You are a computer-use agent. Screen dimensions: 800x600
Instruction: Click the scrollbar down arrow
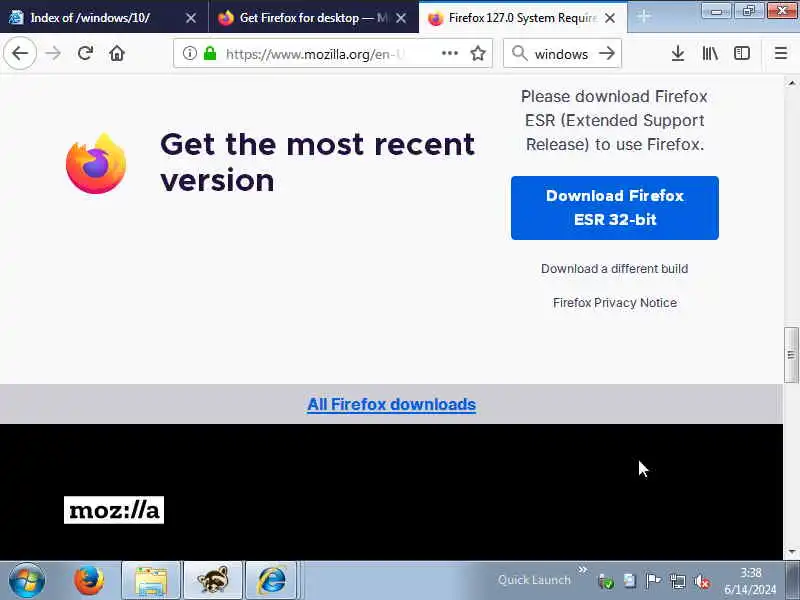(791, 552)
